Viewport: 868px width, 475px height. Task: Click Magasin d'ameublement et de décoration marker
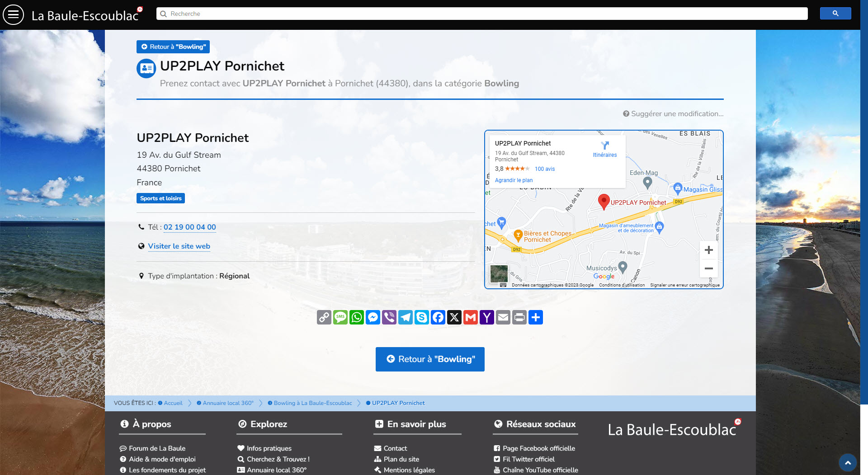[659, 227]
